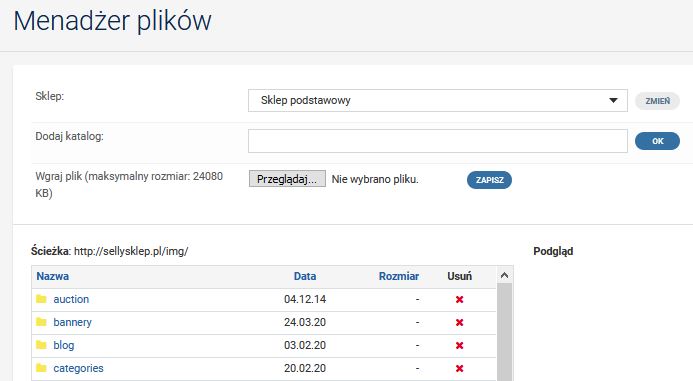This screenshot has height=381, width=693.
Task: Click the auction folder icon
Action: (x=41, y=299)
